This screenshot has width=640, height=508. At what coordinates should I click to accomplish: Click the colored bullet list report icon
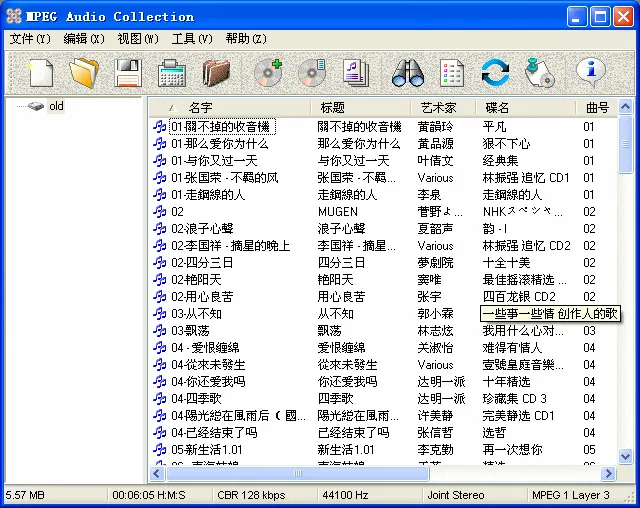point(451,73)
